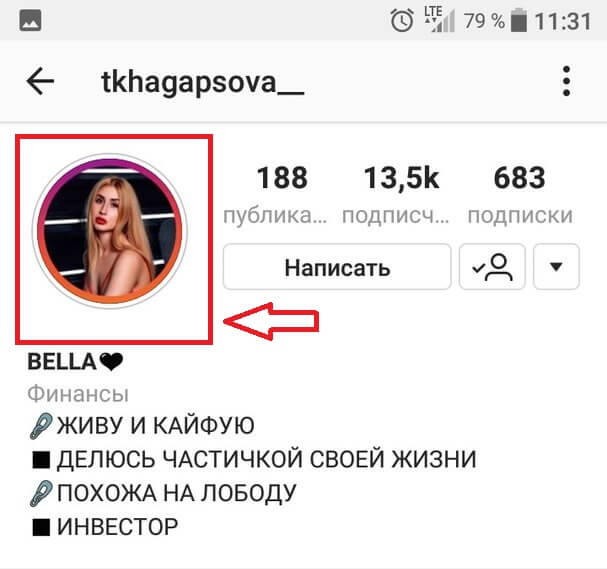Image resolution: width=607 pixels, height=569 pixels.
Task: Tap the black heart emoji beside BELLA
Action: 111,362
